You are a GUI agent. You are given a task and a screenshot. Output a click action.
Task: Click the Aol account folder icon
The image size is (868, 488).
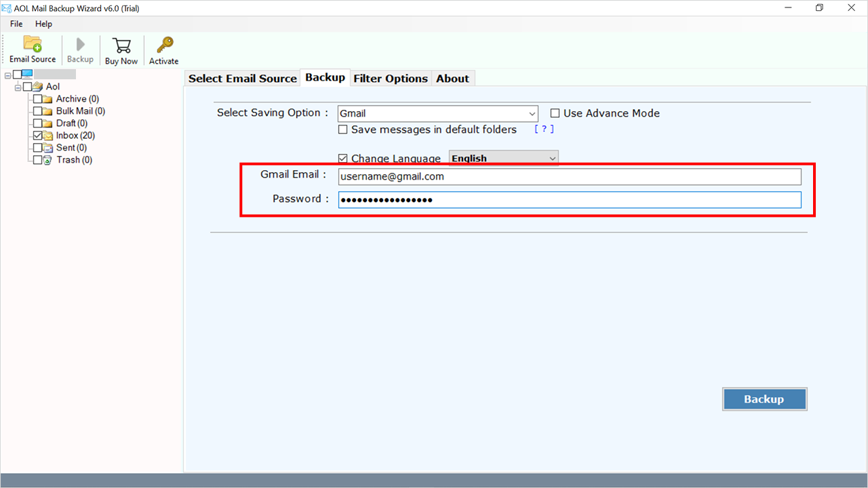[37, 87]
